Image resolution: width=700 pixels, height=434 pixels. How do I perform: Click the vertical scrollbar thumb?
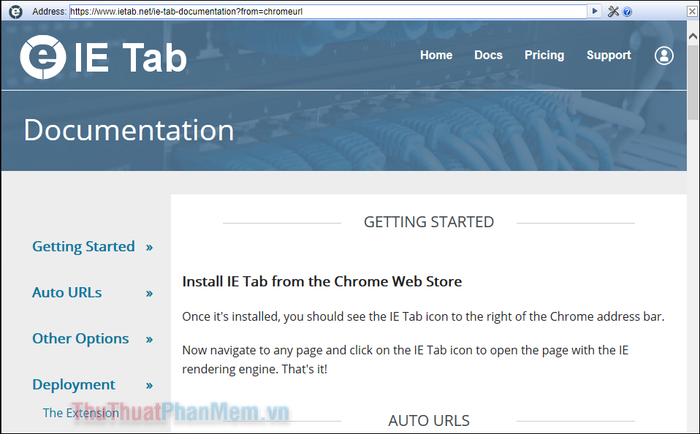coord(693,81)
